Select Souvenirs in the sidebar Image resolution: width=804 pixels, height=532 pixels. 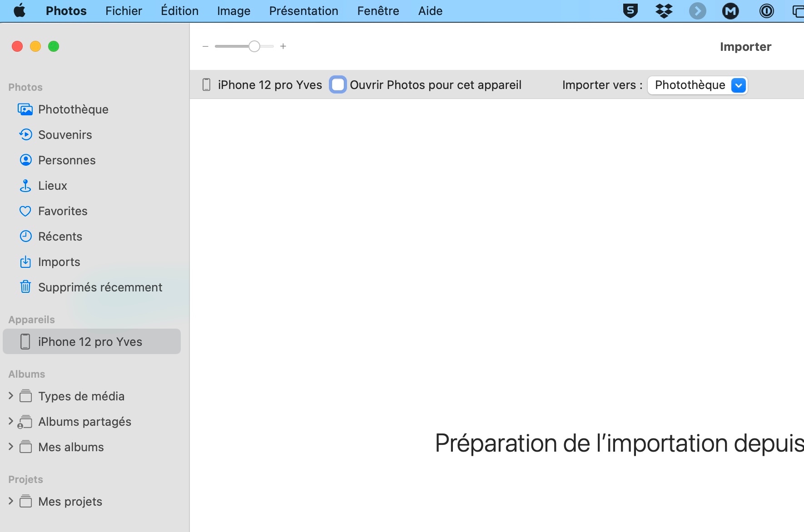coord(92,135)
